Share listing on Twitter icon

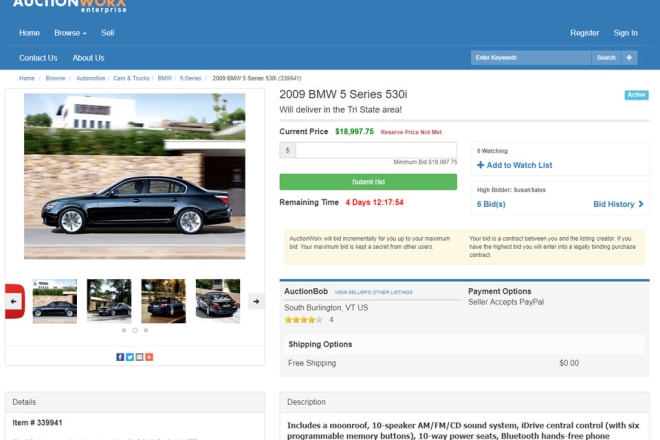[x=130, y=357]
